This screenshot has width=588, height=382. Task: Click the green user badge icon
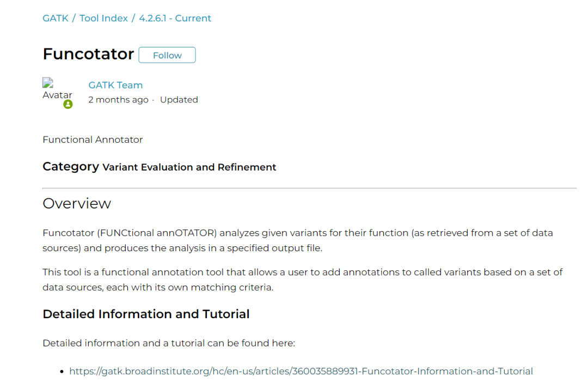pos(68,104)
